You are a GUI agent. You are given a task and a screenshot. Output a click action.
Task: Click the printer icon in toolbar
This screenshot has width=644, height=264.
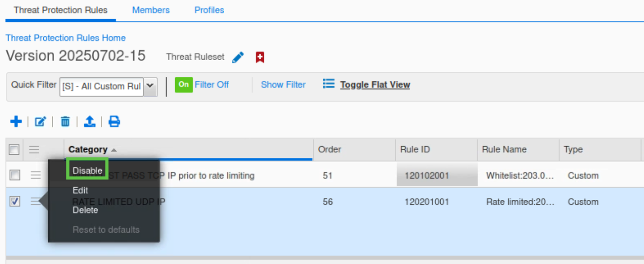[114, 122]
